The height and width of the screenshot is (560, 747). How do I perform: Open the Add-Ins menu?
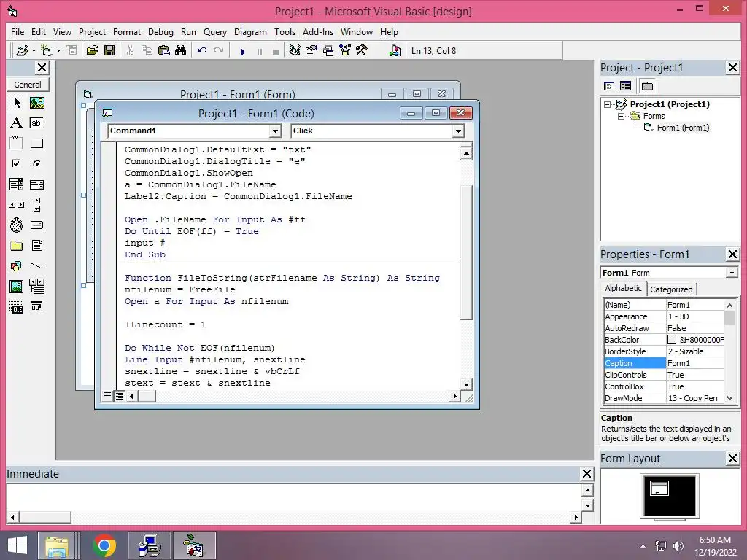click(x=318, y=32)
